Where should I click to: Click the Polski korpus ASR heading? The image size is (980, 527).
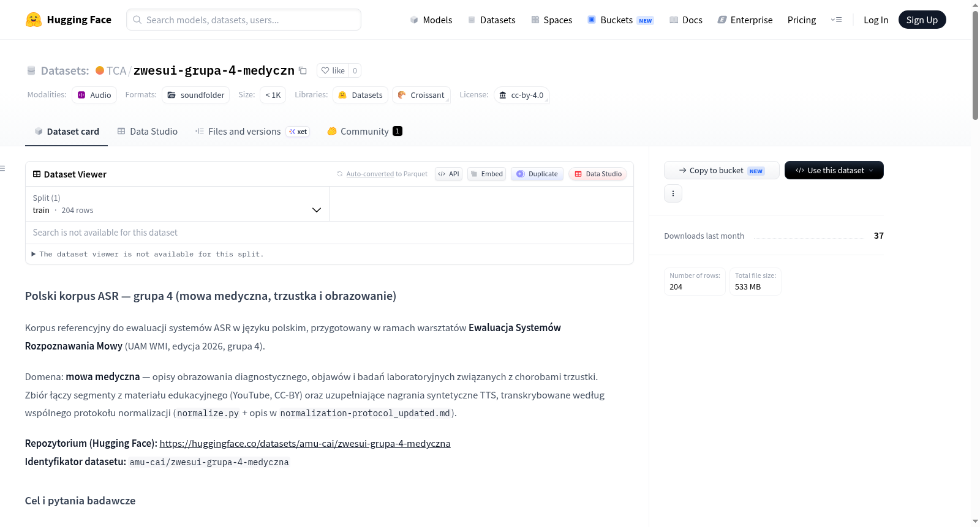(x=211, y=296)
